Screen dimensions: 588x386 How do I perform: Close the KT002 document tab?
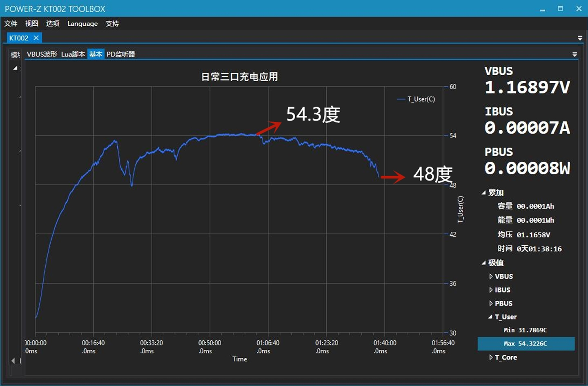[36, 38]
